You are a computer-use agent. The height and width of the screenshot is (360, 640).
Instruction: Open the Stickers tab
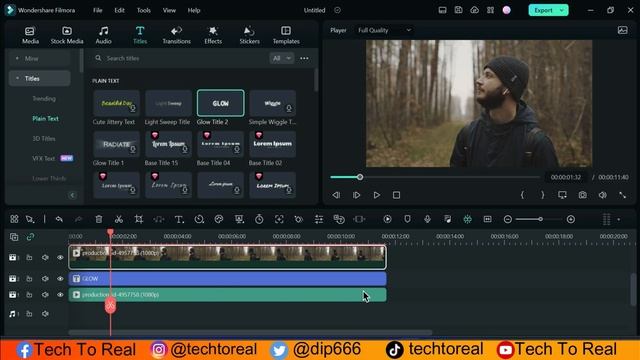[249, 35]
